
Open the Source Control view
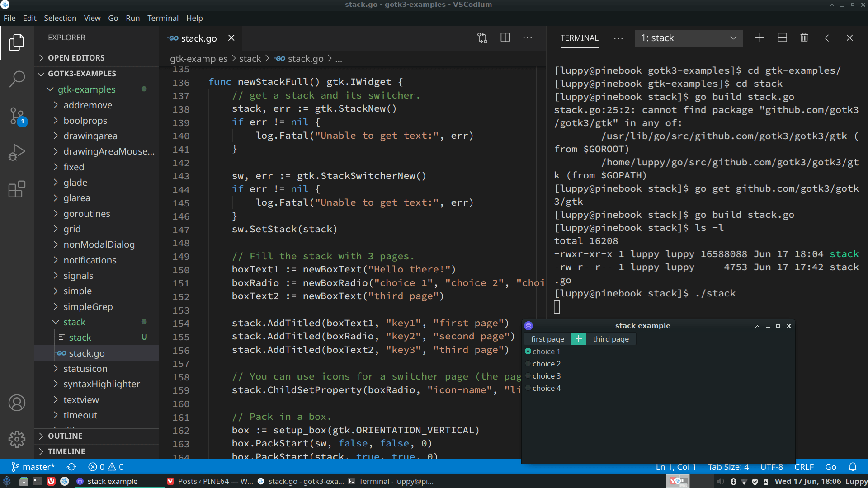point(17,116)
